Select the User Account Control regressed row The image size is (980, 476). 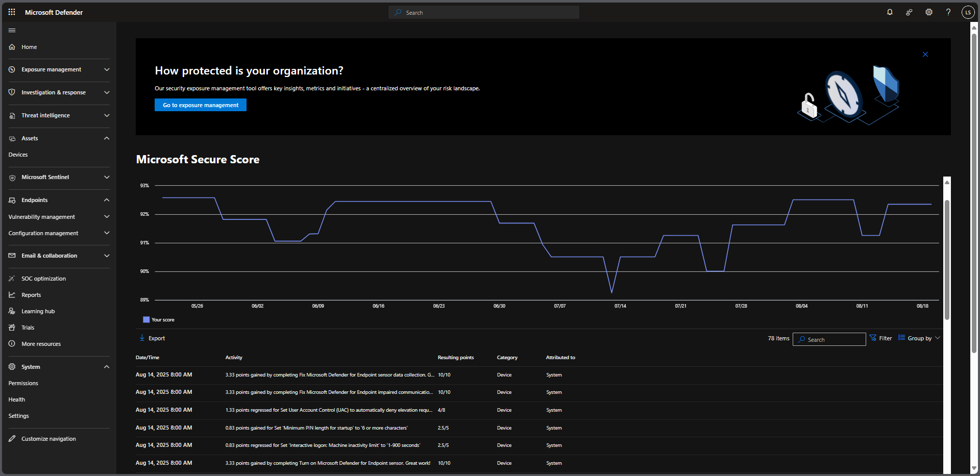pos(539,410)
